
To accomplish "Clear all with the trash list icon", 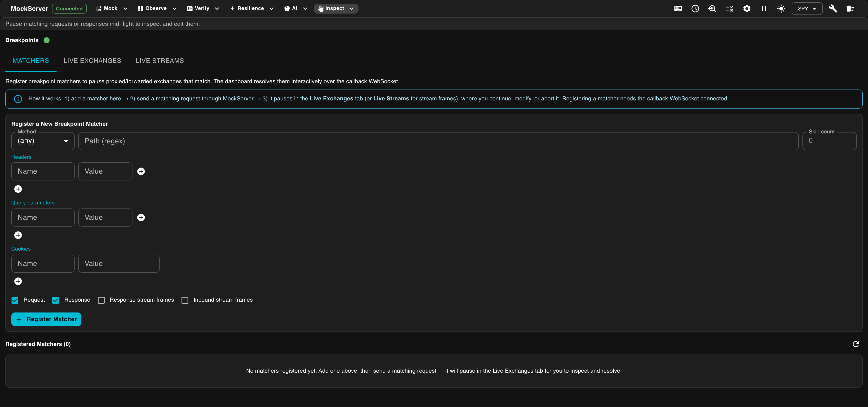I will [850, 9].
